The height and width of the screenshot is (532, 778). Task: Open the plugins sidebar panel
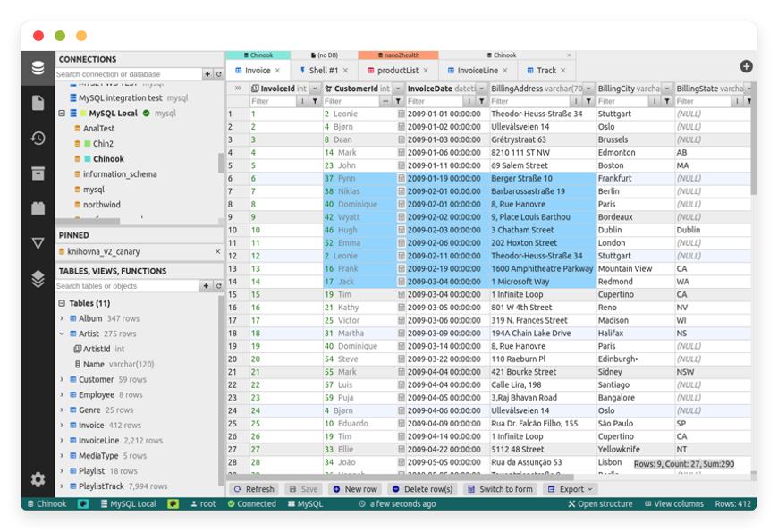pos(38,208)
